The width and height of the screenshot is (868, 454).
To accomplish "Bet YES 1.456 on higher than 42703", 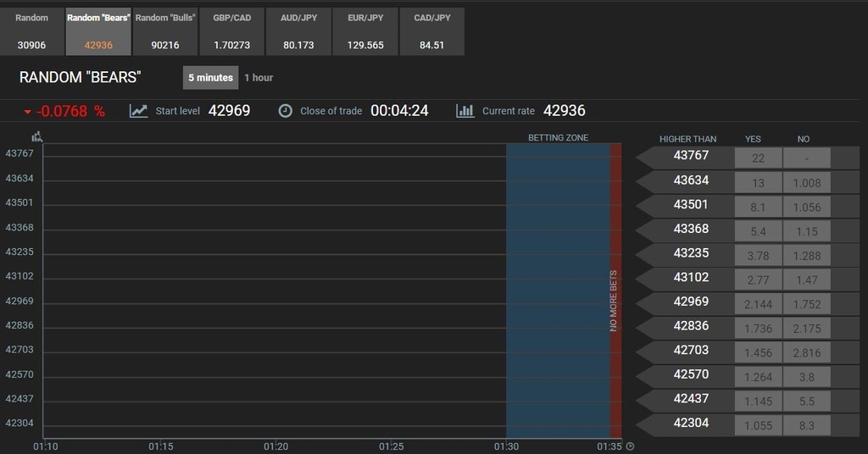I will point(758,353).
